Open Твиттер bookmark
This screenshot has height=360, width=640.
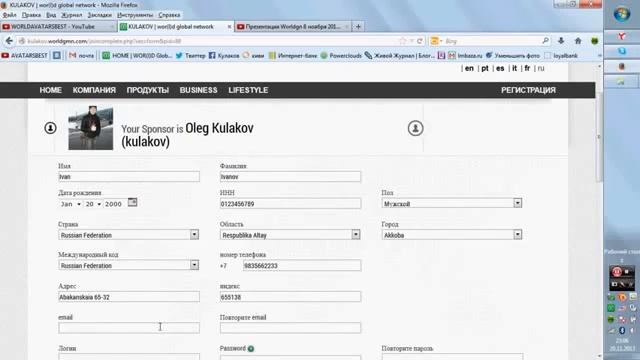click(x=191, y=56)
